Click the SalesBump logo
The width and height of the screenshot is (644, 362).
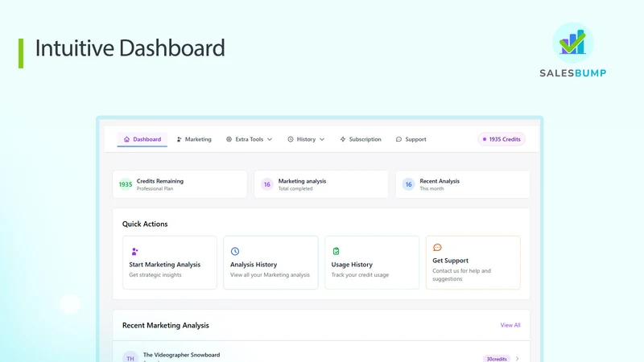click(x=573, y=50)
